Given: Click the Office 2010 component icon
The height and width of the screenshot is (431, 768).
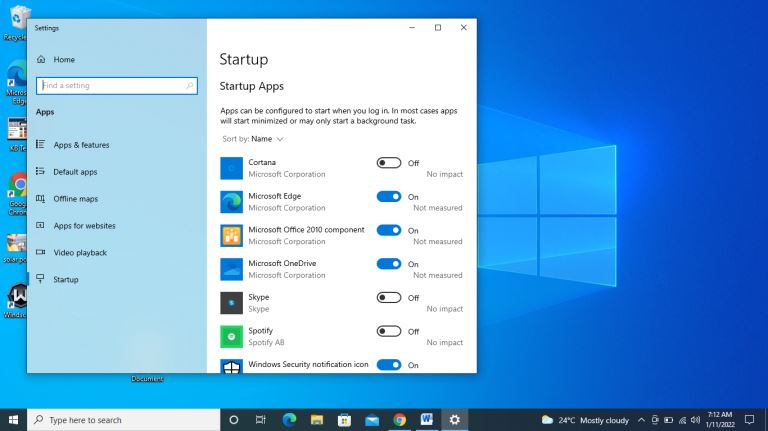Looking at the screenshot, I should click(231, 236).
